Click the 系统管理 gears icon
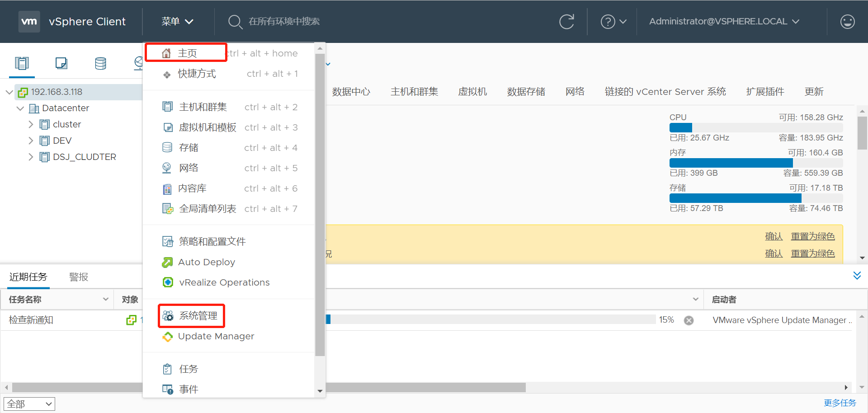Viewport: 868px width, 413px height. pos(168,316)
